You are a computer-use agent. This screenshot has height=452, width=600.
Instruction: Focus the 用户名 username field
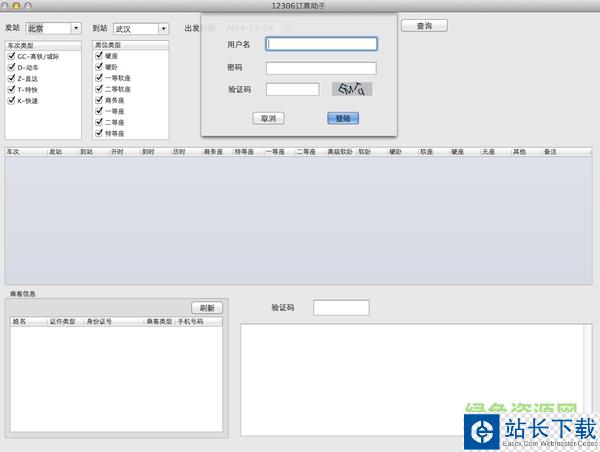(321, 44)
